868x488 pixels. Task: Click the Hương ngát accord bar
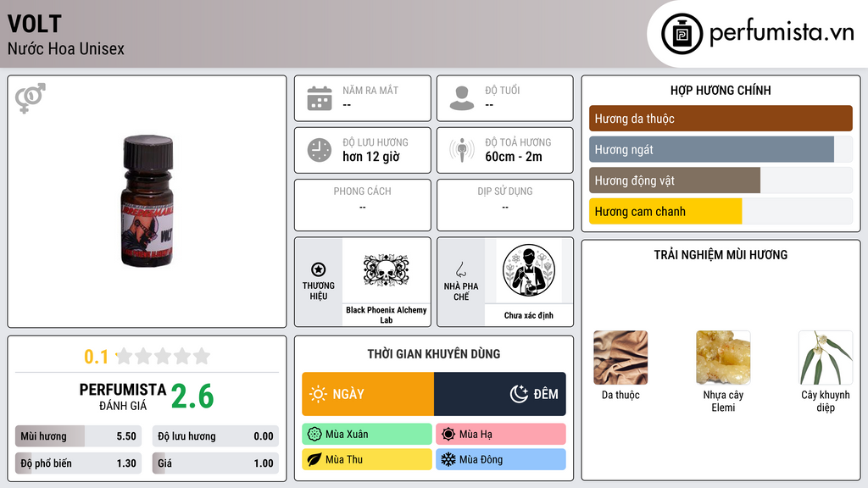(721, 149)
